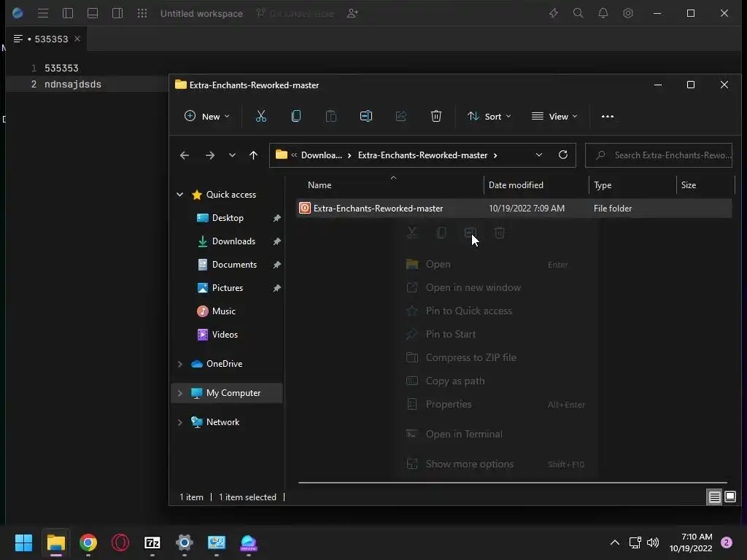The width and height of the screenshot is (747, 560).
Task: Open the grid apps icon in editor title bar
Action: 142,13
